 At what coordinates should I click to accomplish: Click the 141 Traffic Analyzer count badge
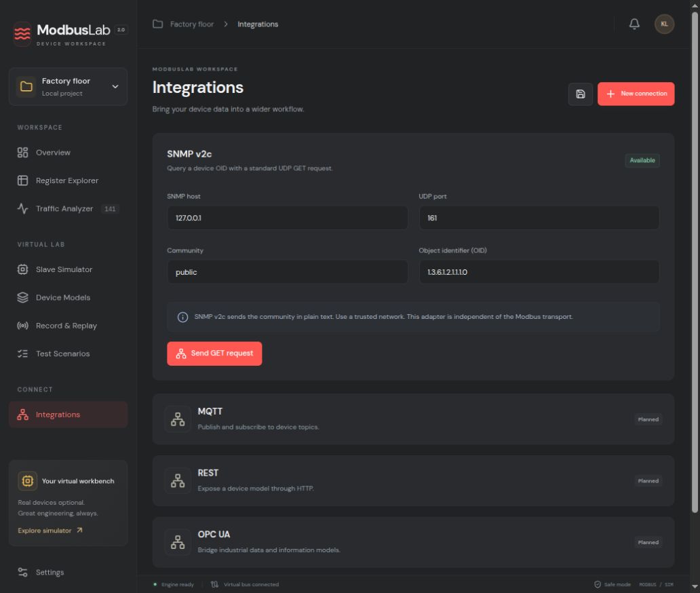coord(110,208)
